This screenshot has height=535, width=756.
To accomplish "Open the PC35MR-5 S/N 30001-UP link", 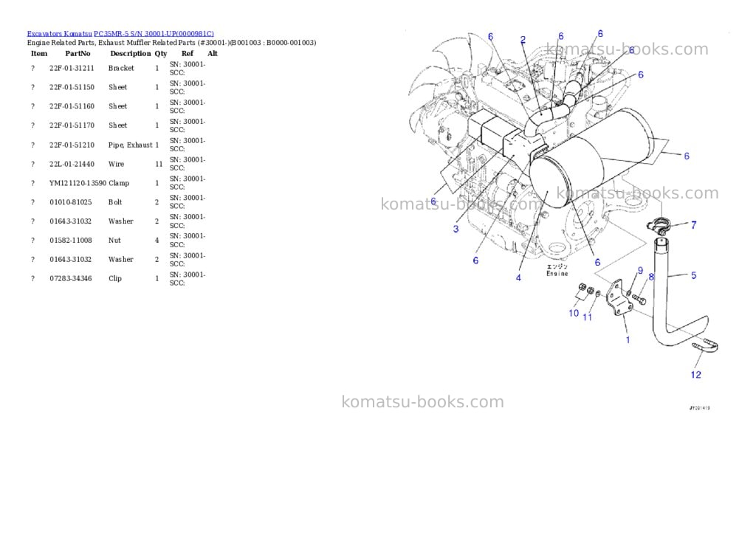I will click(154, 34).
